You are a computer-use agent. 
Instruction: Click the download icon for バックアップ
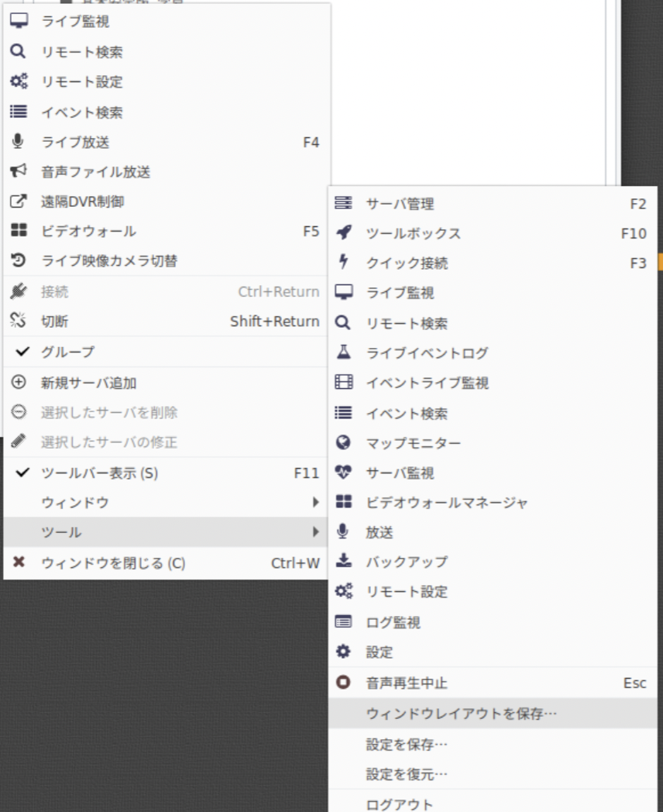tap(343, 561)
